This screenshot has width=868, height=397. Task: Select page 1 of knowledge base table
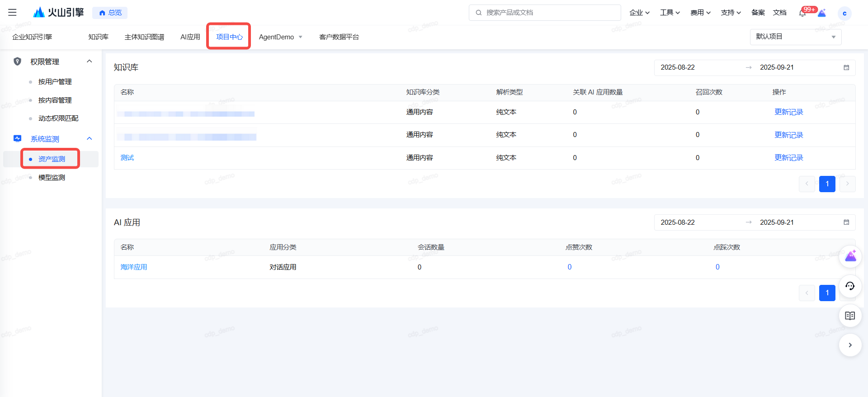(827, 184)
